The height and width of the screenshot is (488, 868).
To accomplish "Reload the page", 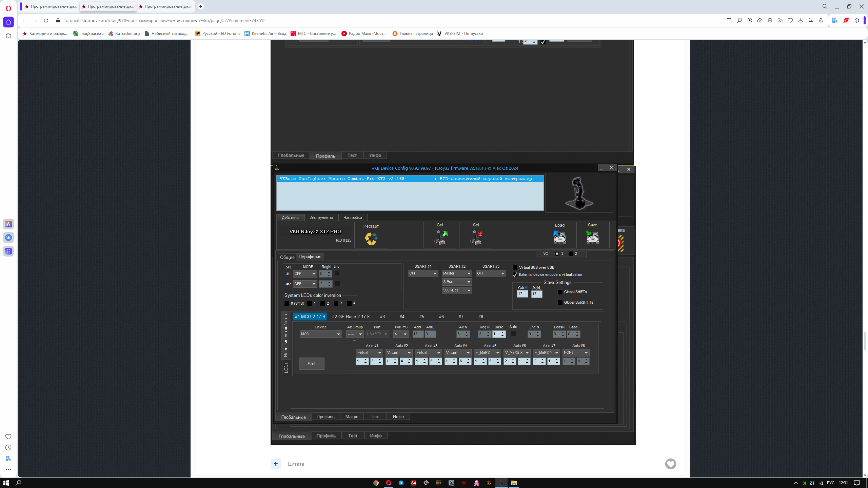I will (x=46, y=20).
